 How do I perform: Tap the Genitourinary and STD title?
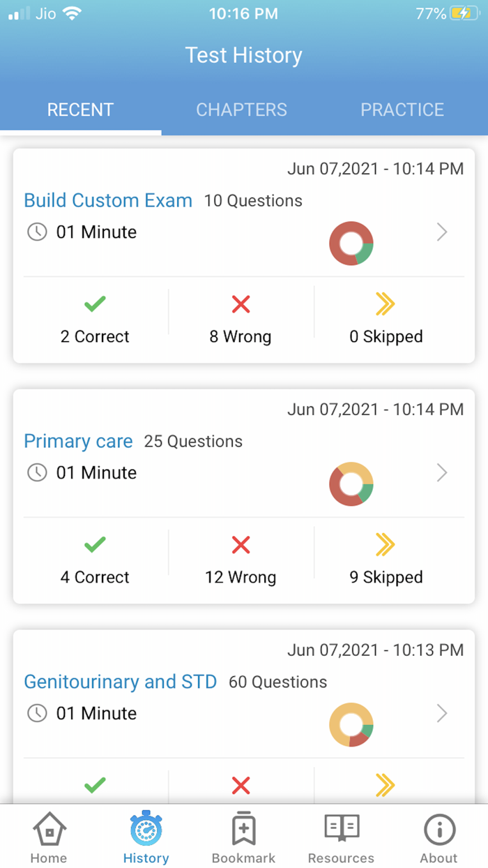121,682
